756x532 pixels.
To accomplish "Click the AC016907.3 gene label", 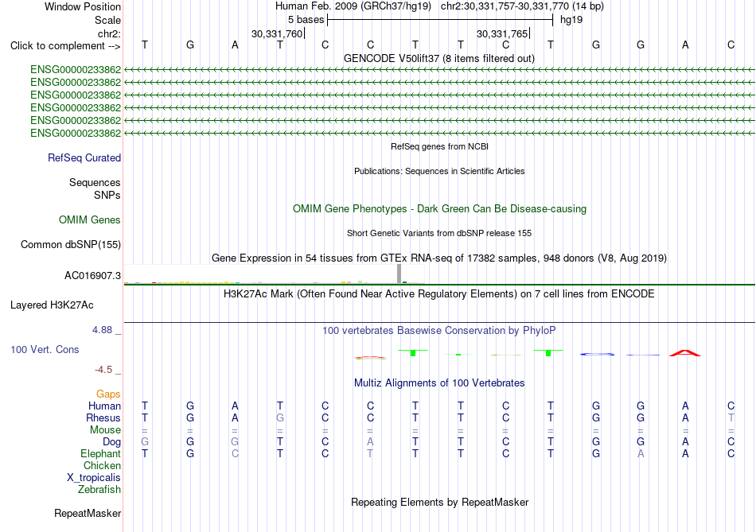I will pos(92,276).
